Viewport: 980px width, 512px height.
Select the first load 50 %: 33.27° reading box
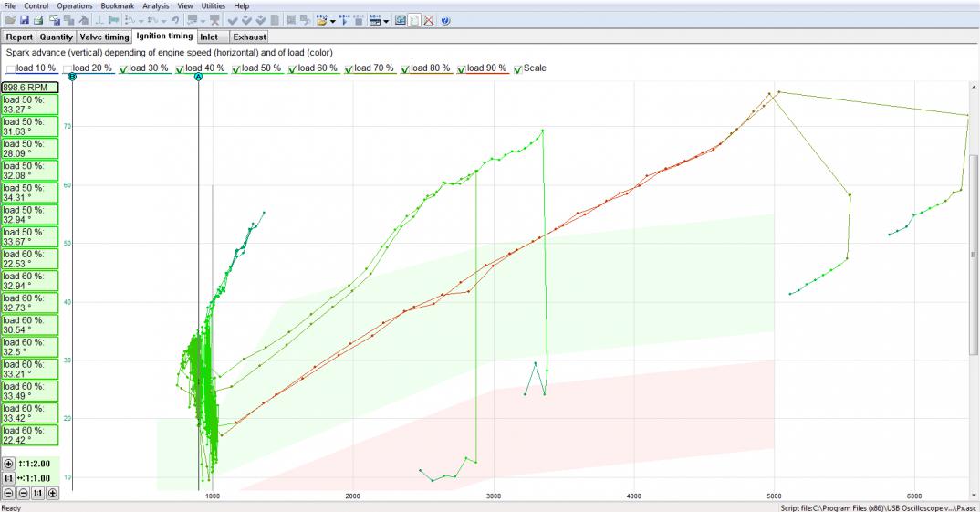click(30, 104)
